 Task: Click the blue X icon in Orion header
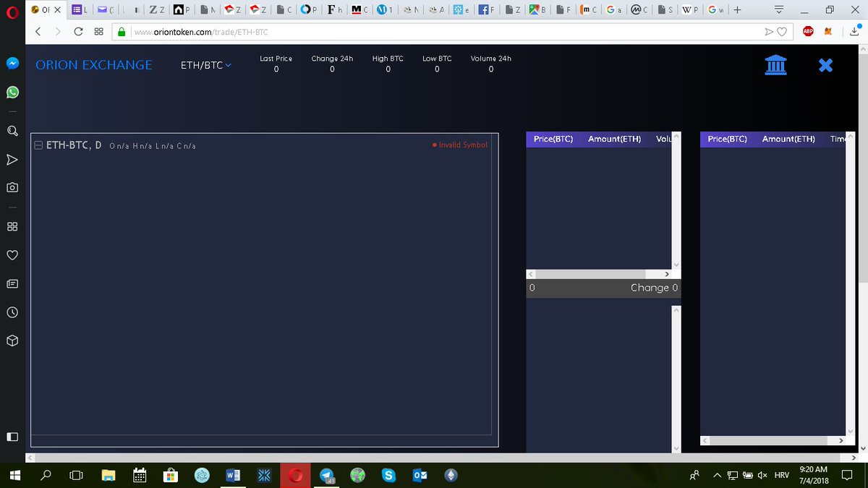(x=825, y=65)
